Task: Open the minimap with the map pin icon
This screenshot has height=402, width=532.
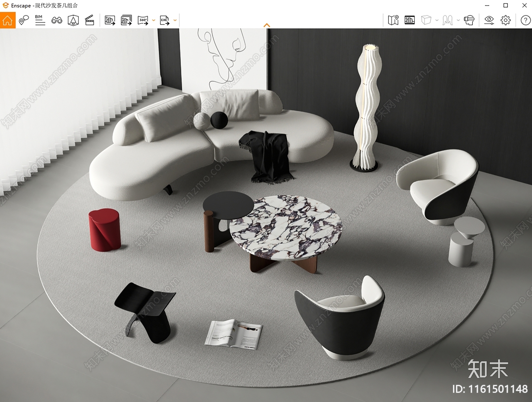Action: pyautogui.click(x=393, y=20)
